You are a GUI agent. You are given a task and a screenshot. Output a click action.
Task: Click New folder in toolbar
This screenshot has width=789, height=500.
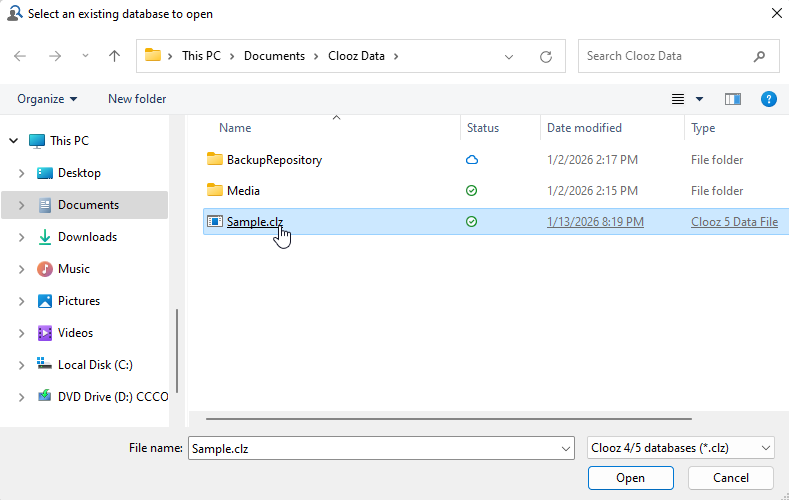click(x=137, y=99)
